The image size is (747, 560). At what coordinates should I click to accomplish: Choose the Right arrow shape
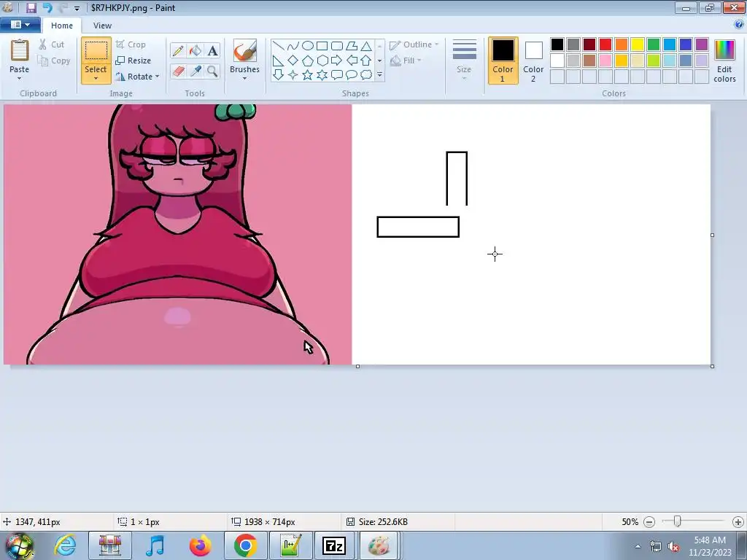[337, 61]
